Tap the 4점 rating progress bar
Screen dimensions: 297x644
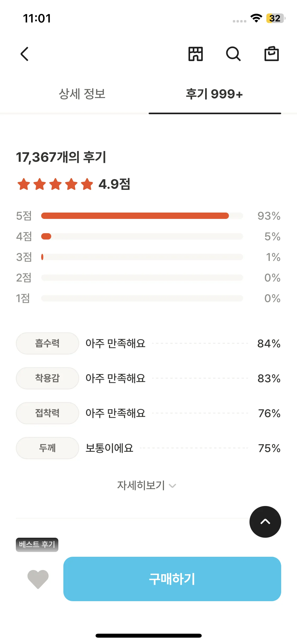tap(142, 236)
